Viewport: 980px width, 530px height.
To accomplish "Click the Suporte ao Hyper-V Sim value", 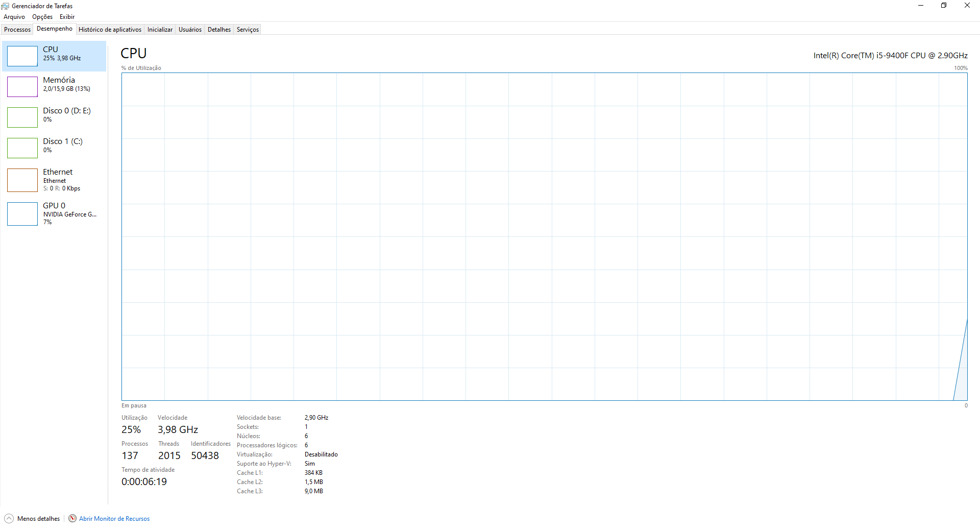I will (x=310, y=464).
